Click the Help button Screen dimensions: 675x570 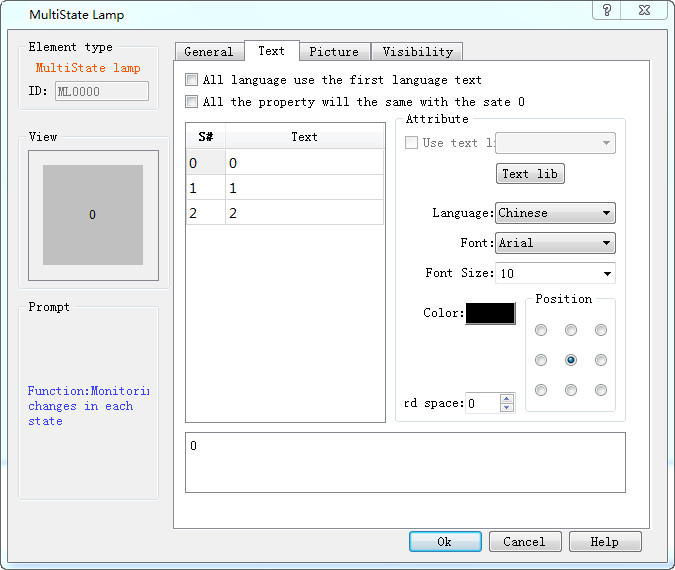(605, 542)
